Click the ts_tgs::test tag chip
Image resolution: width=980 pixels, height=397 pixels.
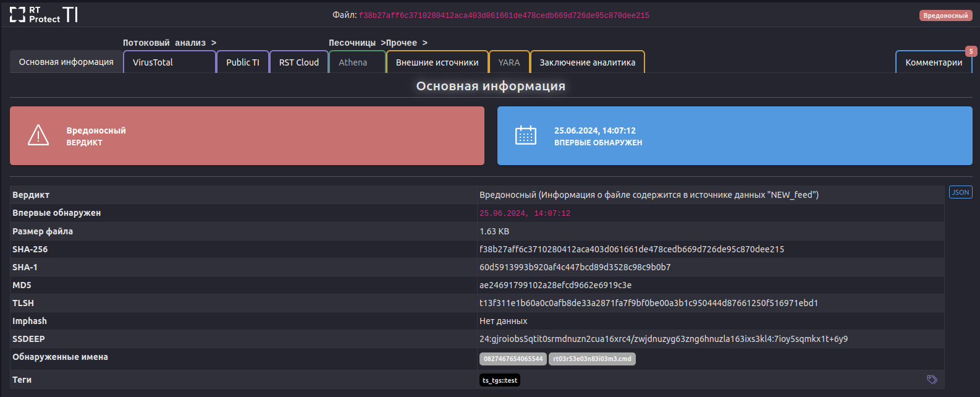coord(500,380)
